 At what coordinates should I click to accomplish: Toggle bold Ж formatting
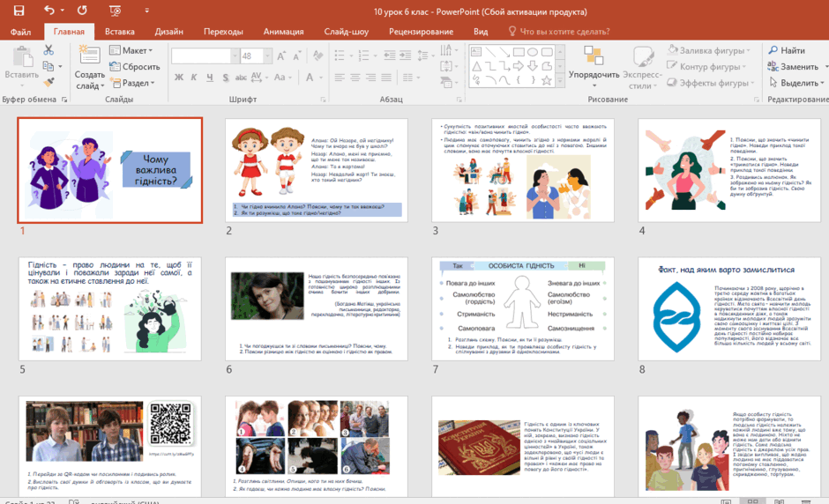click(x=179, y=78)
